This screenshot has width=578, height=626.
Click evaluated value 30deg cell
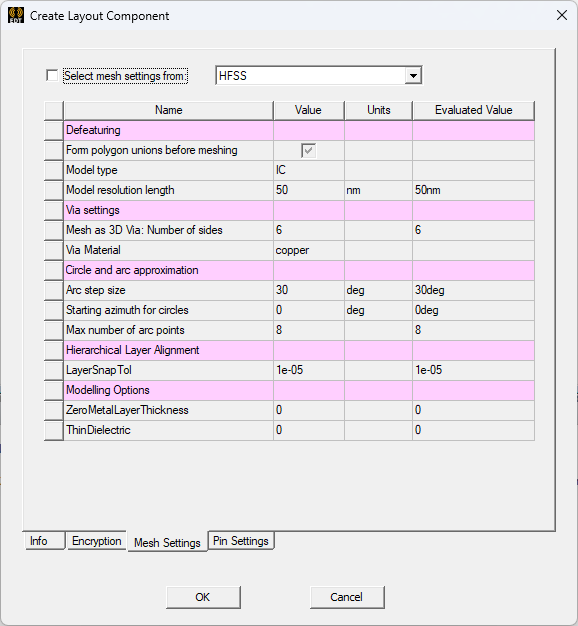click(473, 290)
